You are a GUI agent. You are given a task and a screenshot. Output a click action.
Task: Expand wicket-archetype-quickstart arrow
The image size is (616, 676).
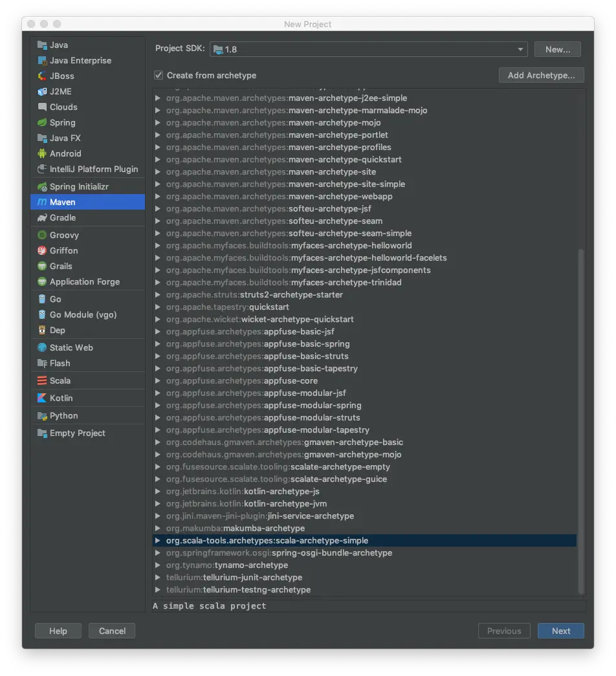click(x=158, y=319)
